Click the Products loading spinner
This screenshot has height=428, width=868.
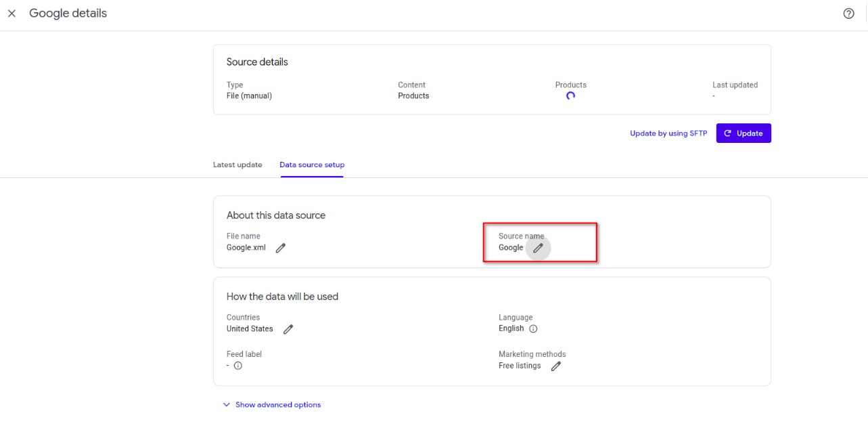(570, 95)
